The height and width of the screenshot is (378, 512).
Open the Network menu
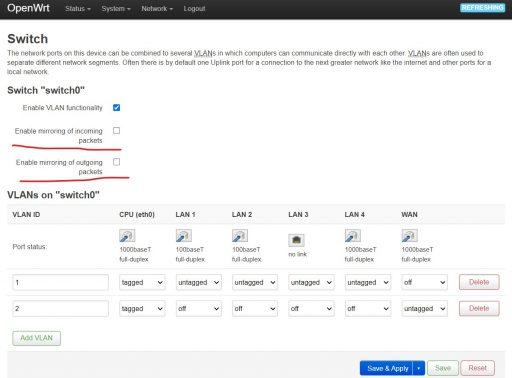157,9
